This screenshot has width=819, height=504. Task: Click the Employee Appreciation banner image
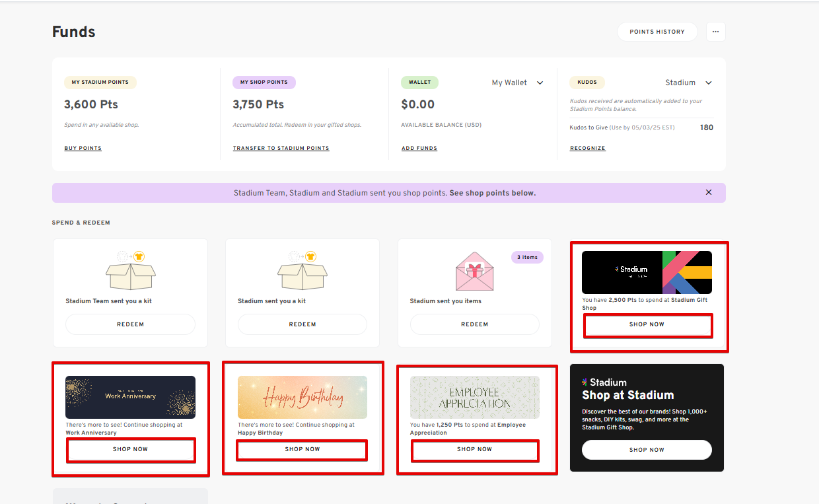point(475,397)
